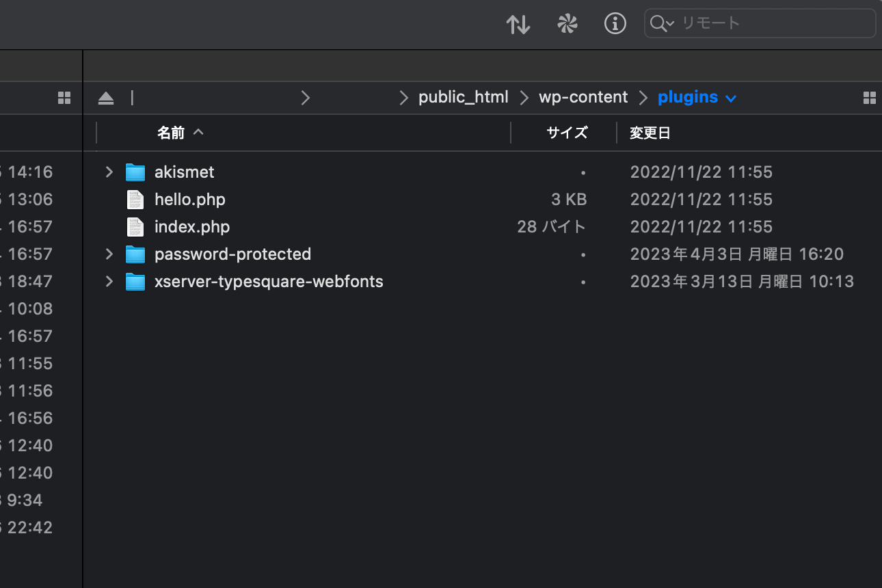
Task: Navigate to wp-content via the path bar
Action: pos(583,96)
